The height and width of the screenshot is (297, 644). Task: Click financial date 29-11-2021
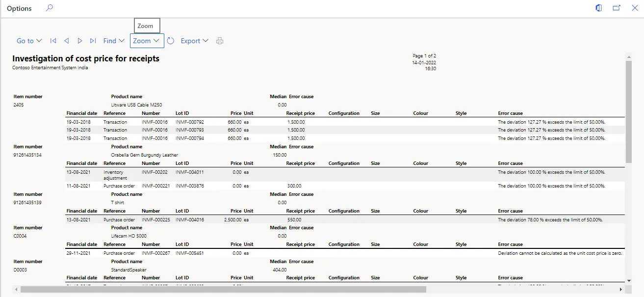pos(78,253)
